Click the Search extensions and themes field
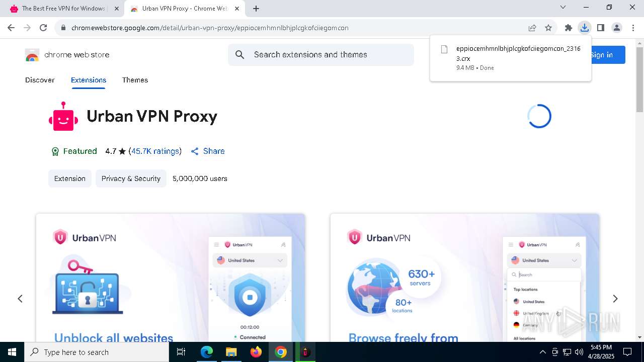Image resolution: width=644 pixels, height=362 pixels. 321,55
